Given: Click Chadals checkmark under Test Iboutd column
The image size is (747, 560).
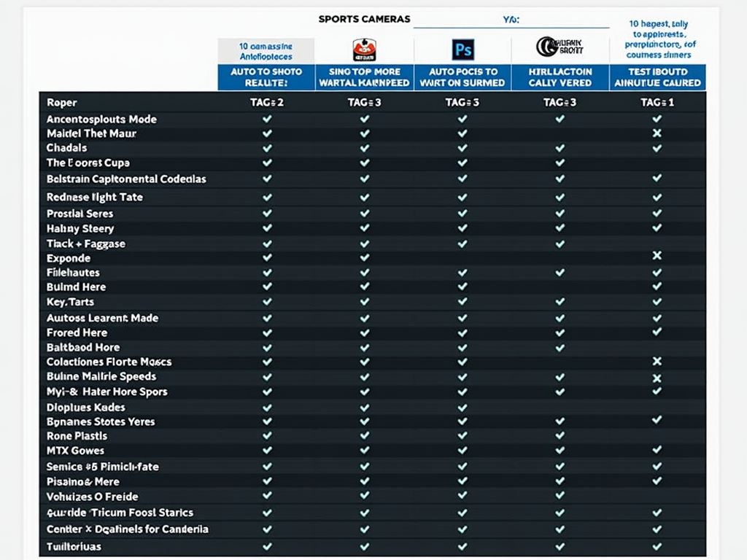Looking at the screenshot, I should click(x=657, y=148).
